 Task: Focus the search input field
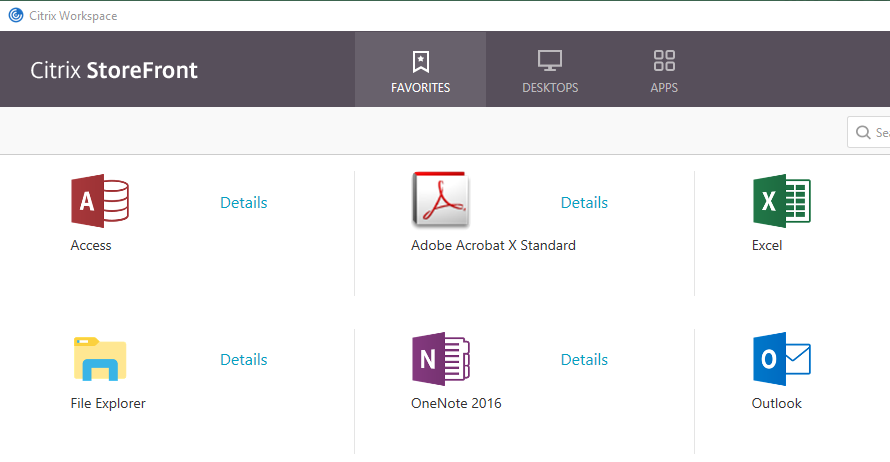(869, 132)
